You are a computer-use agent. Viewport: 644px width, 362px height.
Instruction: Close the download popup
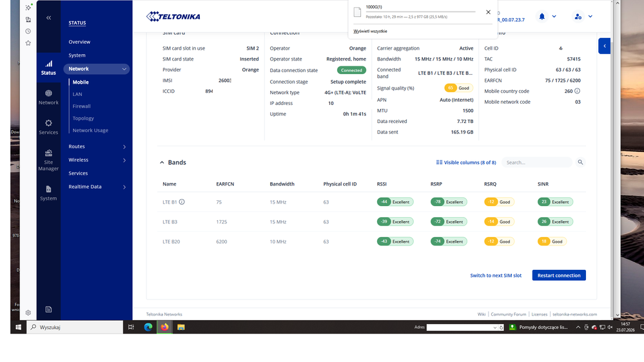pyautogui.click(x=488, y=12)
